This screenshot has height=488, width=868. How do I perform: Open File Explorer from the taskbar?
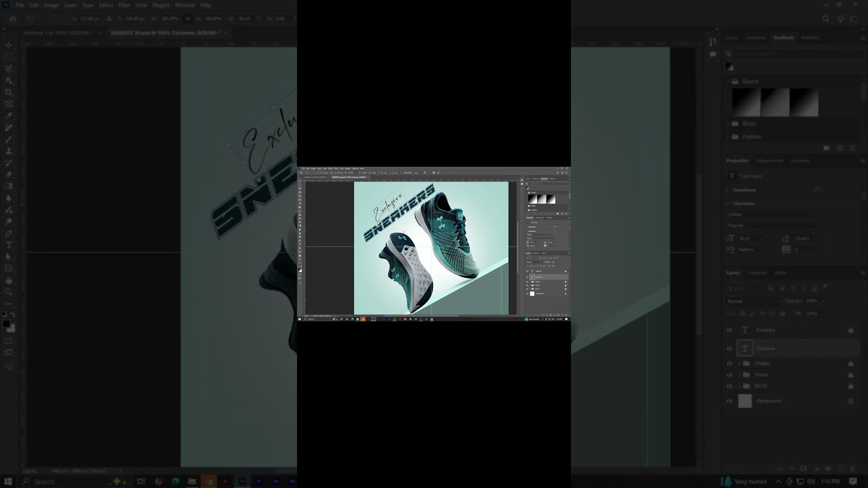coord(192,481)
